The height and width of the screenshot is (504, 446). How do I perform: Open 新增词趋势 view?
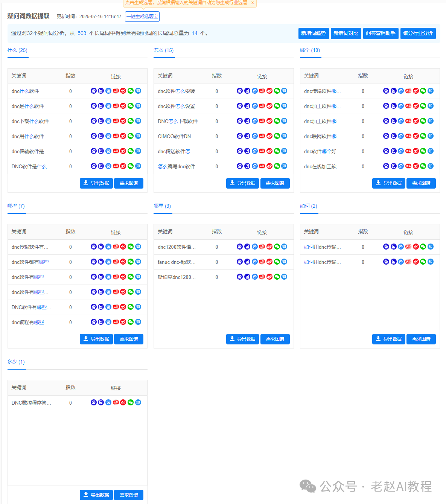point(314,33)
